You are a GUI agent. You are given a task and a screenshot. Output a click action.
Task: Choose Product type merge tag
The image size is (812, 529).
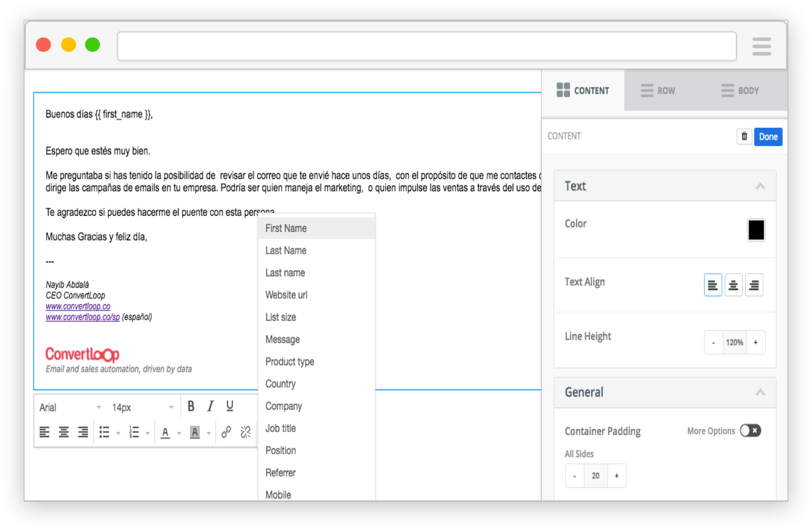316,362
